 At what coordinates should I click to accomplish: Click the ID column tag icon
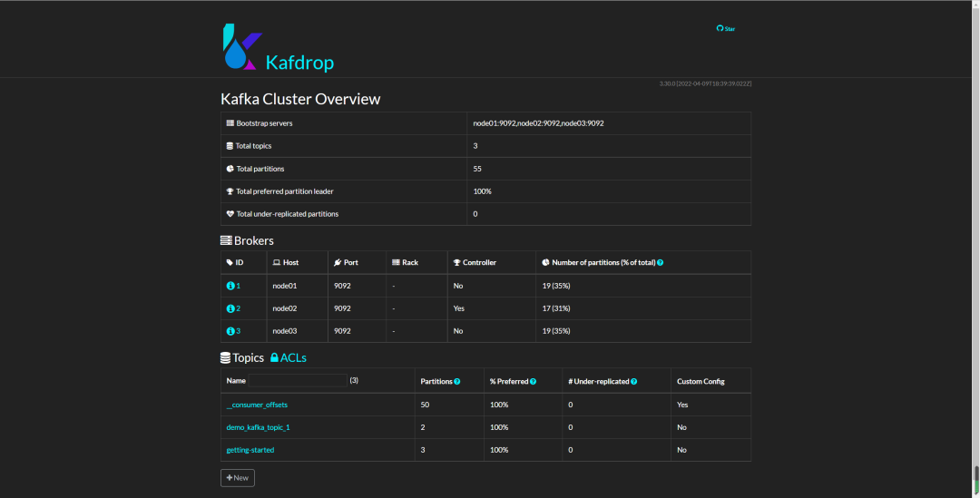[230, 262]
